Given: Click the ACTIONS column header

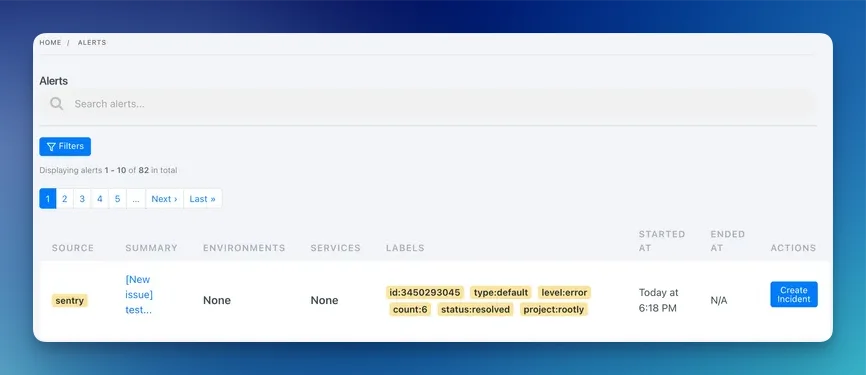Looking at the screenshot, I should 793,248.
